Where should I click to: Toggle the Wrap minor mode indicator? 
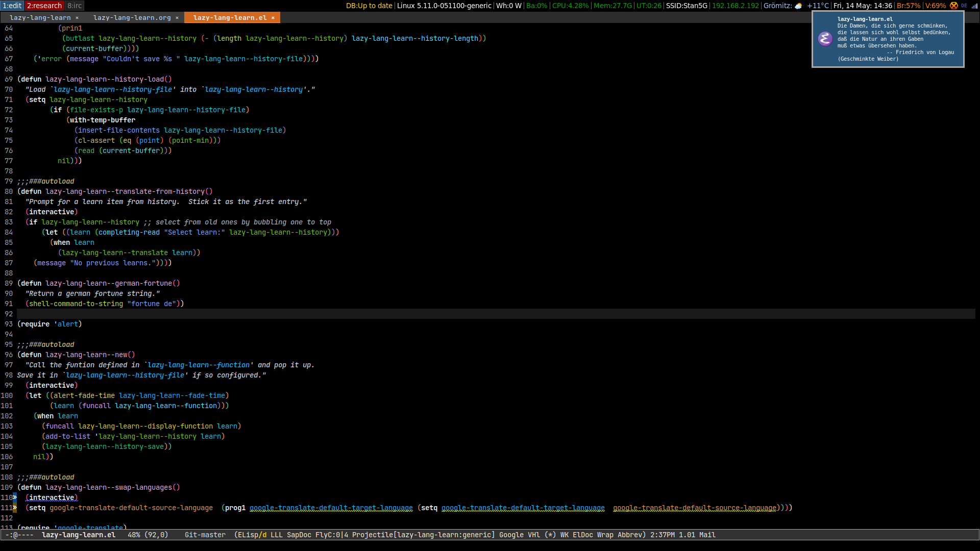click(x=605, y=535)
